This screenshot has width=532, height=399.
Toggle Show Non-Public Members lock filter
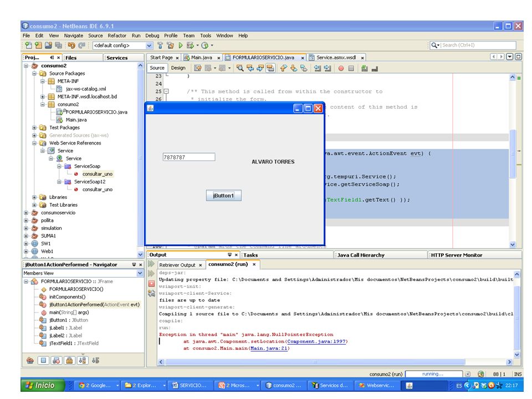(69, 360)
